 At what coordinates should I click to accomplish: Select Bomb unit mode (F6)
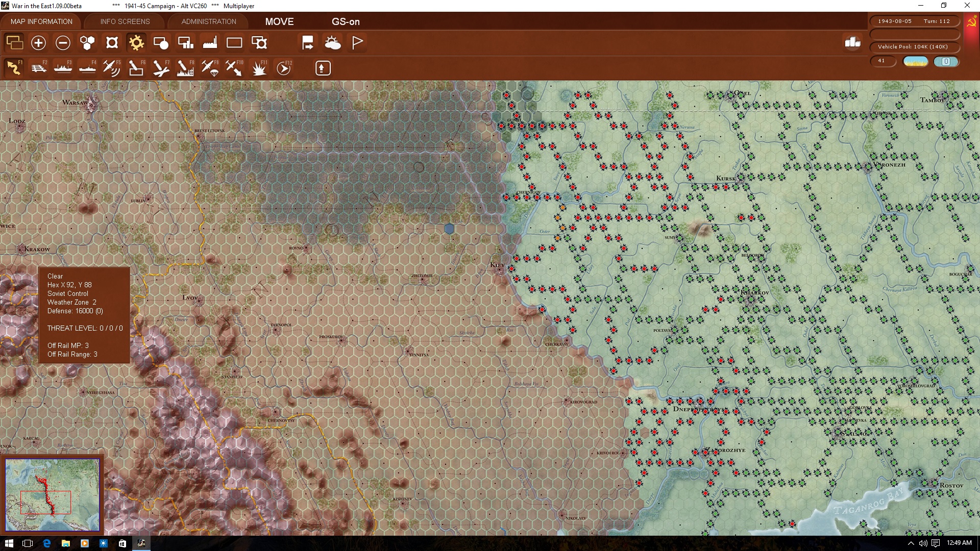(x=136, y=68)
